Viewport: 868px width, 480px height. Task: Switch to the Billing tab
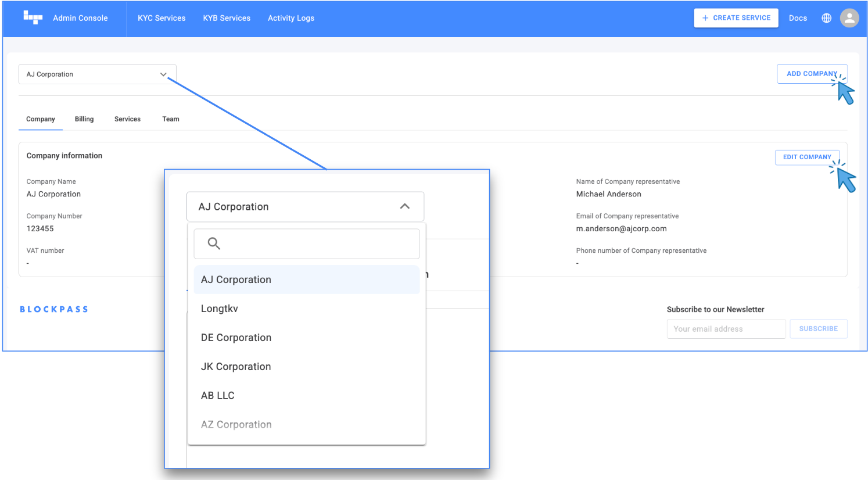tap(84, 119)
